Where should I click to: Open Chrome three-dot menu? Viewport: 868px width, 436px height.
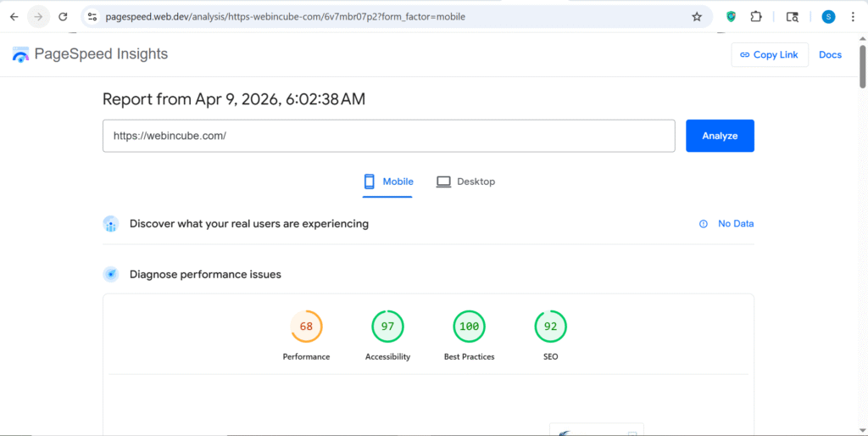pyautogui.click(x=853, y=17)
